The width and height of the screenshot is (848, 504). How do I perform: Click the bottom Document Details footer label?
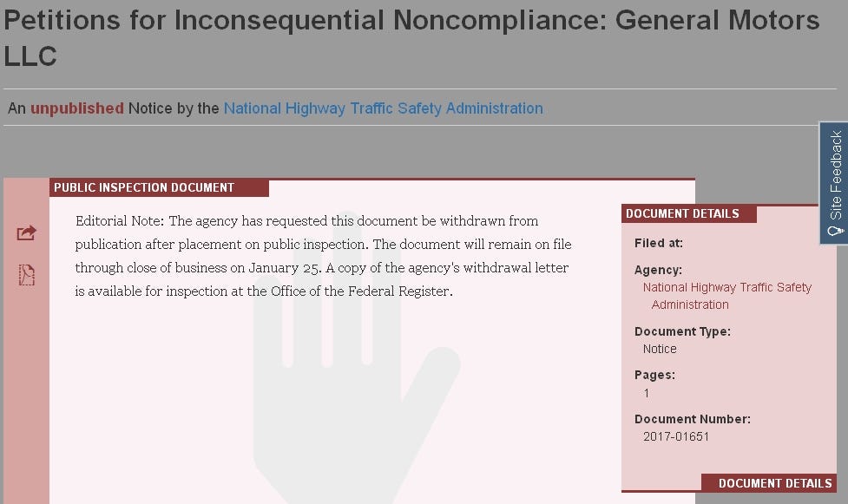pyautogui.click(x=774, y=483)
